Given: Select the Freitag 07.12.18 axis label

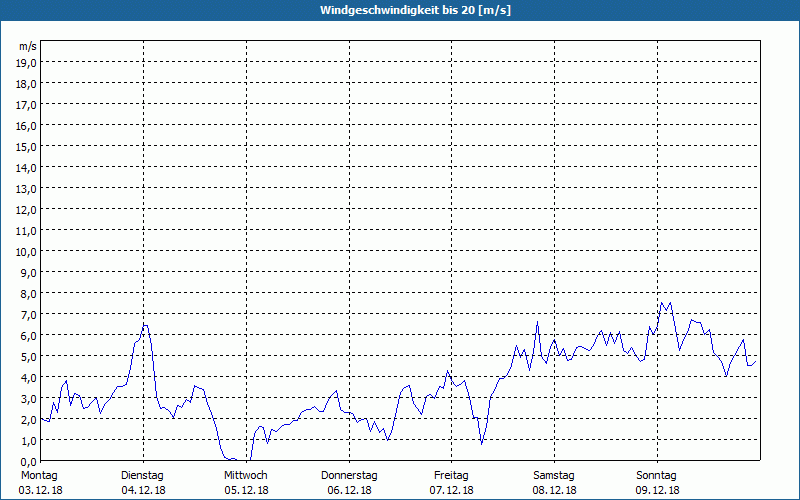Looking at the screenshot, I should (x=451, y=483).
